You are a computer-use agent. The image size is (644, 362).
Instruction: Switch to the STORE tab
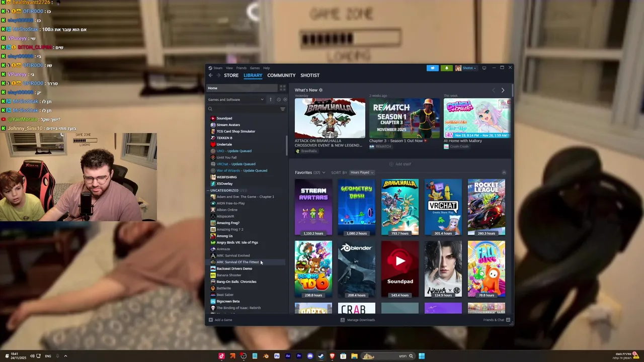point(231,75)
